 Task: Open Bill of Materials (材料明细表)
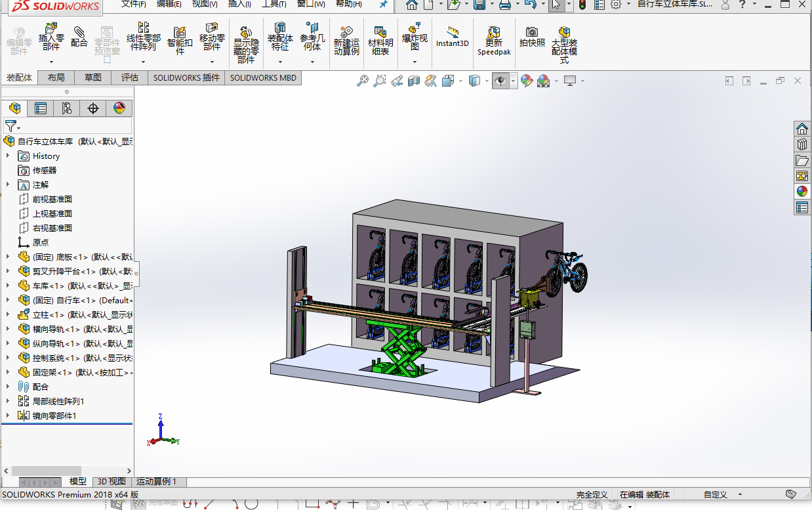(380, 41)
